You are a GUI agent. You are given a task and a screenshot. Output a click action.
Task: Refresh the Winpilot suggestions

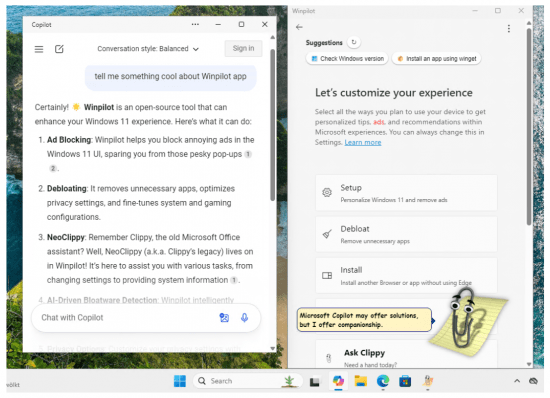tap(354, 42)
